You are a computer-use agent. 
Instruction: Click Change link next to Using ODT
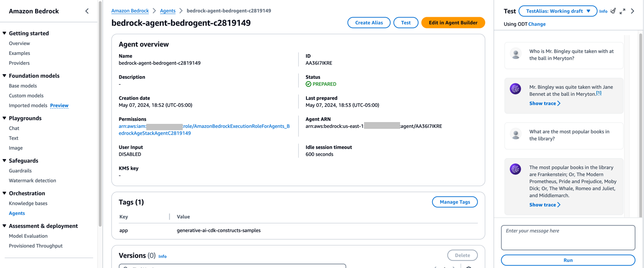coord(537,24)
